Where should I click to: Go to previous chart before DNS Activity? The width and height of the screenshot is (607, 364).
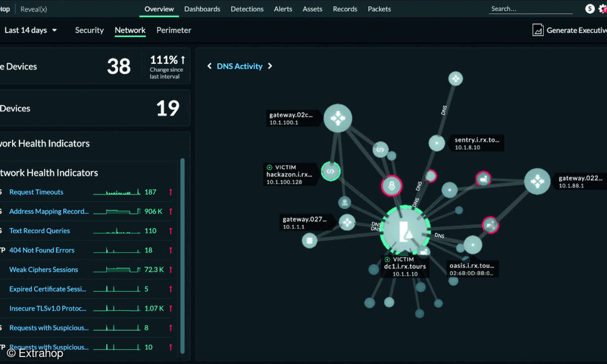(x=209, y=66)
